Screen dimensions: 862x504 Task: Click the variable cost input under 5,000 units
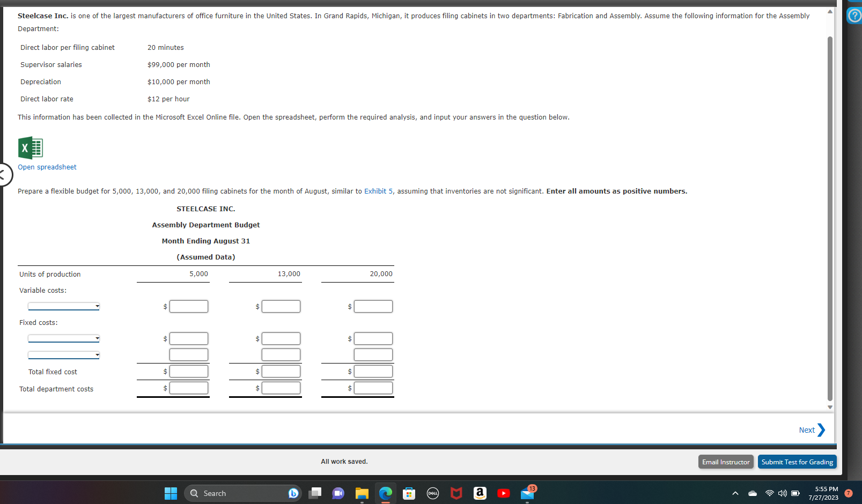189,306
